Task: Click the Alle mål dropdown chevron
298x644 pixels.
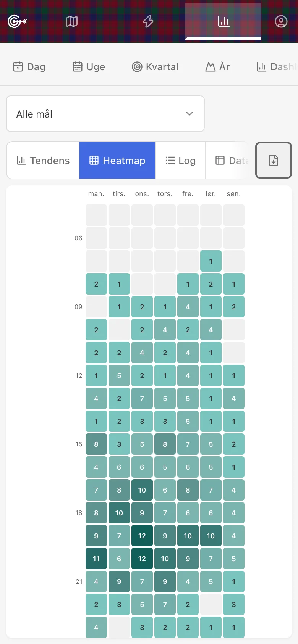Action: (x=189, y=114)
